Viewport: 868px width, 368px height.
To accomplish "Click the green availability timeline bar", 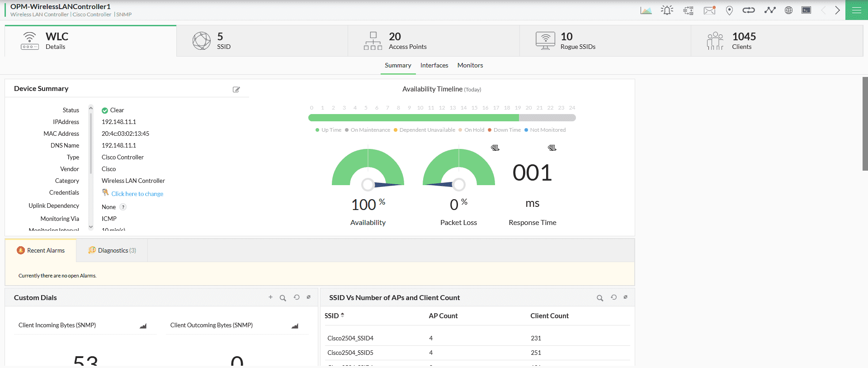I will point(413,118).
